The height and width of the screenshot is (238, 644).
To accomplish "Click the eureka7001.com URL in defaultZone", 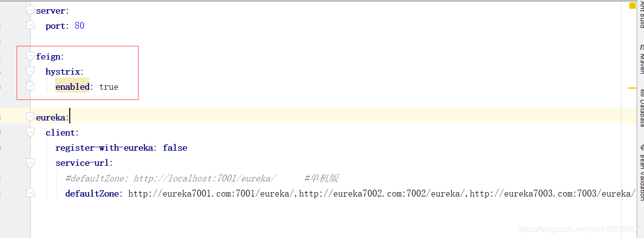I will tap(210, 194).
